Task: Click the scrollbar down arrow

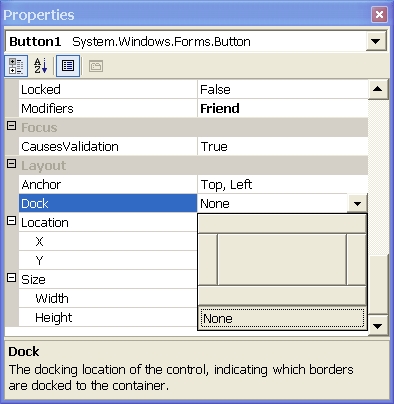Action: [378, 326]
